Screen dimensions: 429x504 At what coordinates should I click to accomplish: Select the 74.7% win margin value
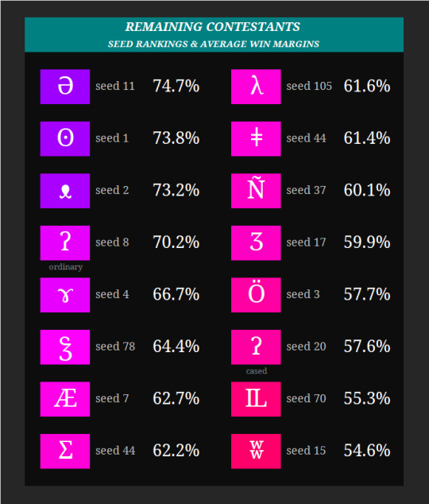pyautogui.click(x=176, y=86)
